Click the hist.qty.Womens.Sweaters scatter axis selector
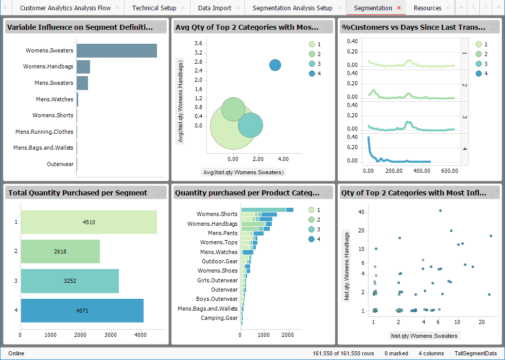The image size is (505, 360). coord(424,336)
